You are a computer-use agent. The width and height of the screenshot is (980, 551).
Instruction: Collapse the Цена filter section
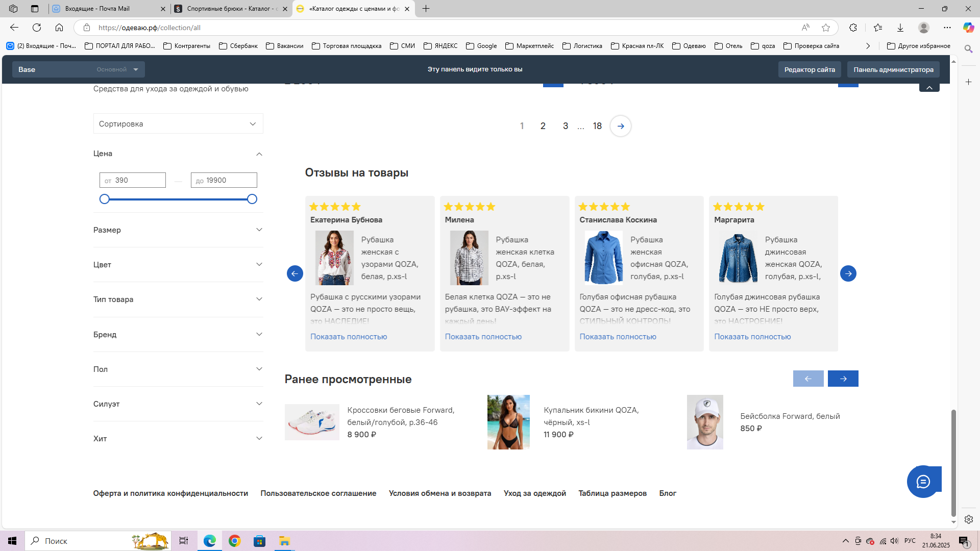click(x=178, y=154)
